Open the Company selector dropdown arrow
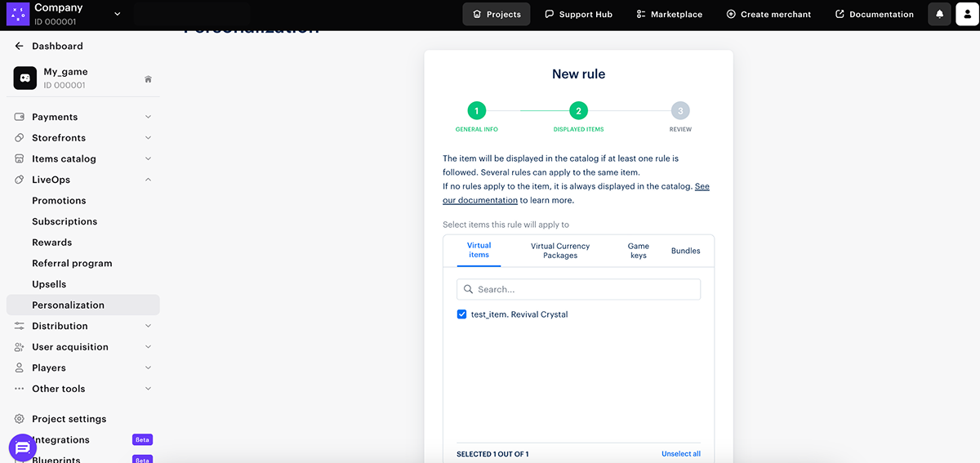Image resolution: width=980 pixels, height=463 pixels. tap(117, 14)
